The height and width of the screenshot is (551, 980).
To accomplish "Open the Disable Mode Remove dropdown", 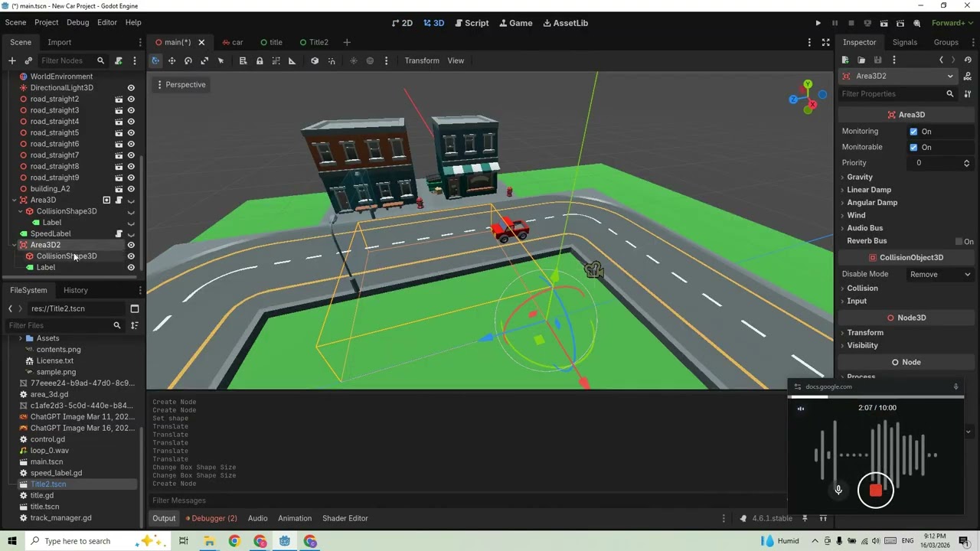I will pos(940,274).
